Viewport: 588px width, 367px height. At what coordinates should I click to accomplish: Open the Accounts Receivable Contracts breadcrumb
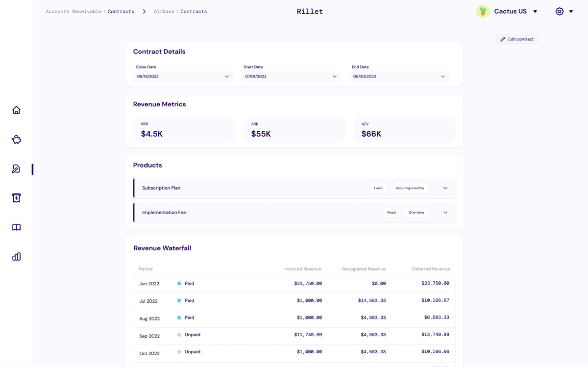coord(90,11)
